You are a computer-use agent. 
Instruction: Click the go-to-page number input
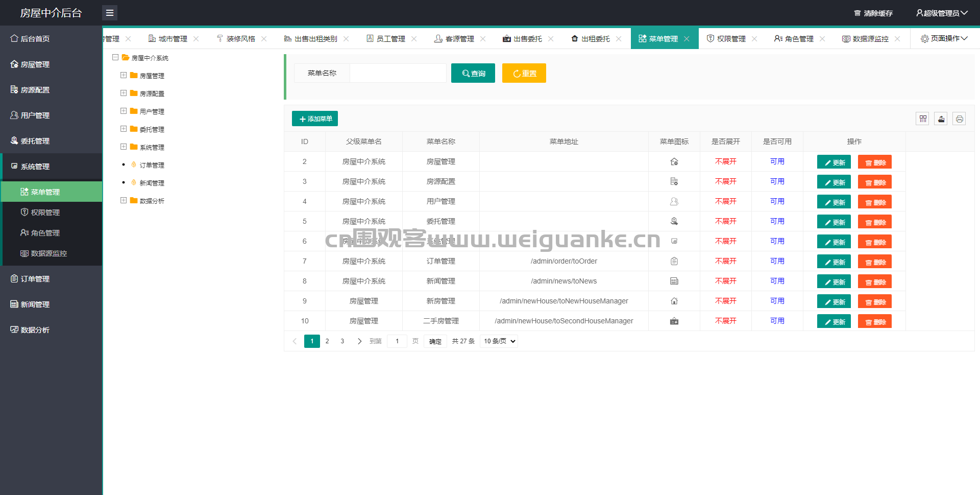[x=397, y=341]
